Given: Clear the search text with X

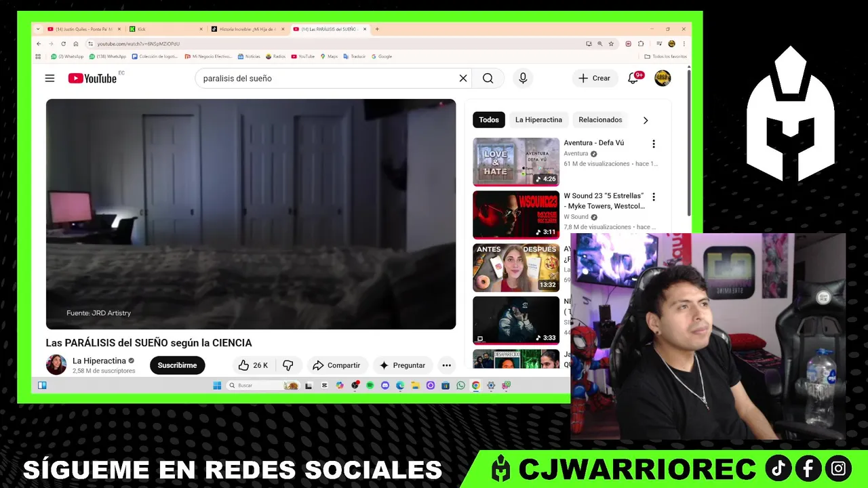Looking at the screenshot, I should [x=463, y=78].
